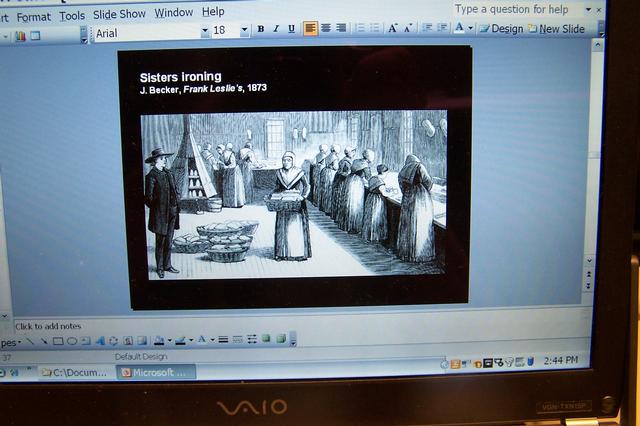Click scrollbar up arrow
This screenshot has width=640, height=426.
[598, 45]
